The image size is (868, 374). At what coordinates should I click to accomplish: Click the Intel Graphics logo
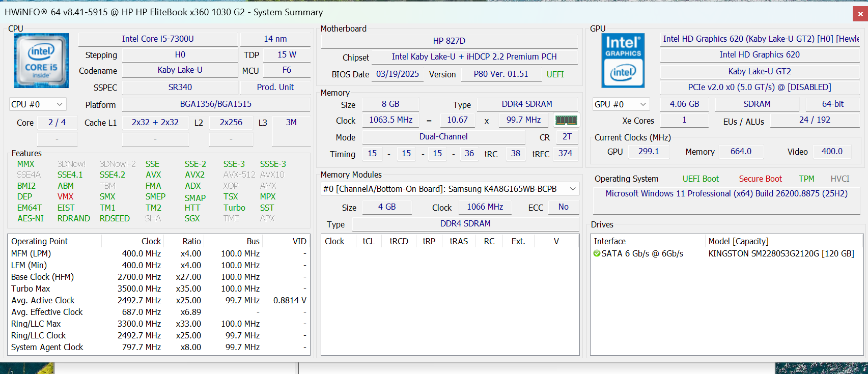tap(623, 61)
